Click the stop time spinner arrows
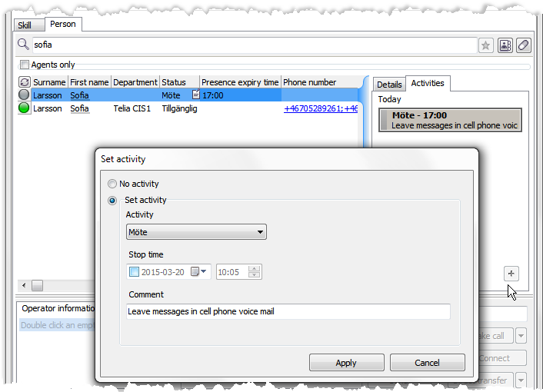The width and height of the screenshot is (543, 392). tap(255, 271)
